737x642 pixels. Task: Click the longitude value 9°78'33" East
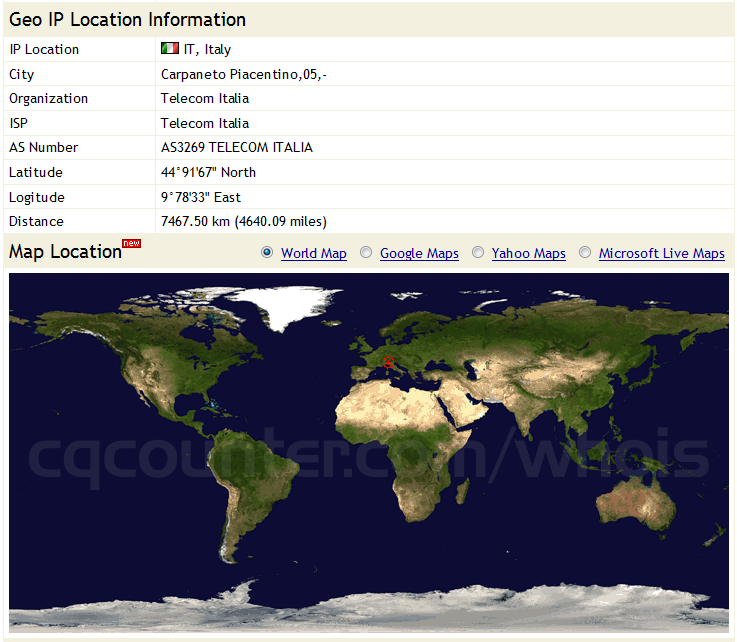201,197
